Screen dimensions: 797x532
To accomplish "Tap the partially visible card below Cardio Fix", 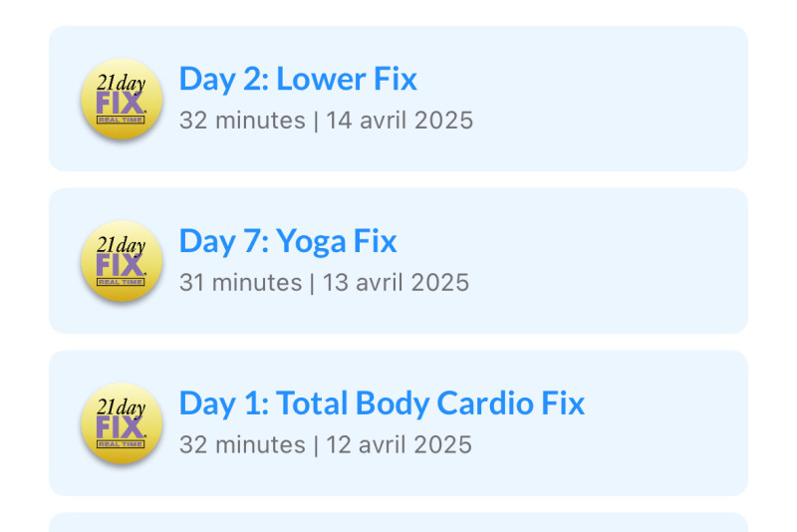I will 398,522.
